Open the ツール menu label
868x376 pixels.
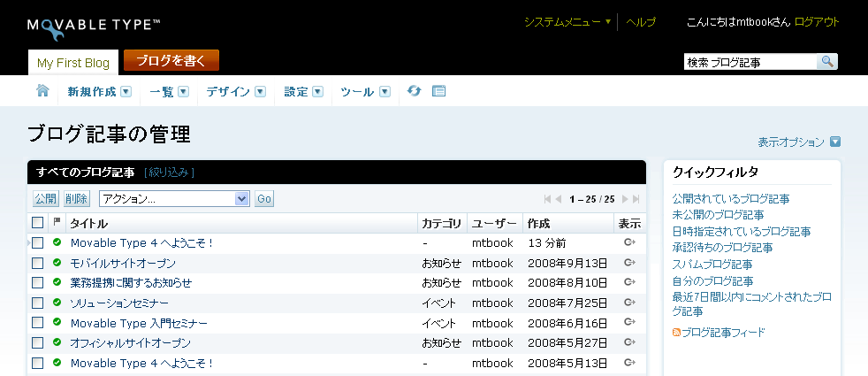[358, 92]
